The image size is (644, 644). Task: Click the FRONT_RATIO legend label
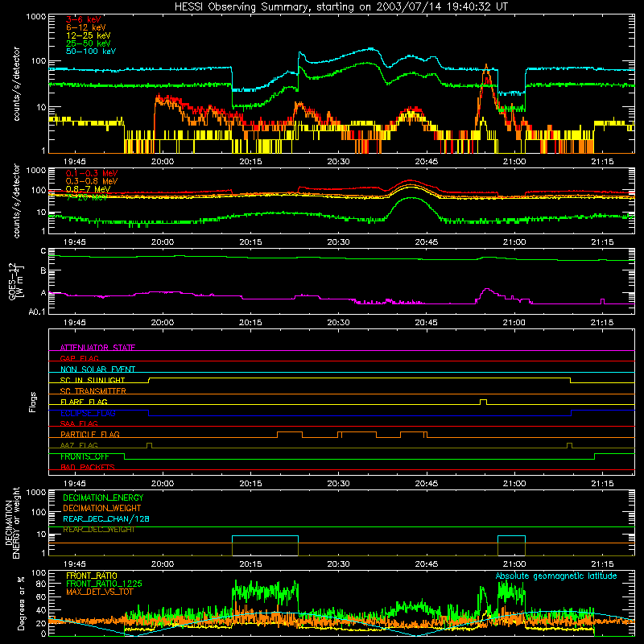tap(92, 576)
